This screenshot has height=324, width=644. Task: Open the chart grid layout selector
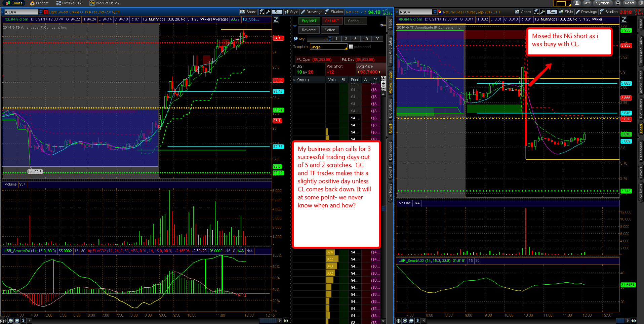[562, 3]
